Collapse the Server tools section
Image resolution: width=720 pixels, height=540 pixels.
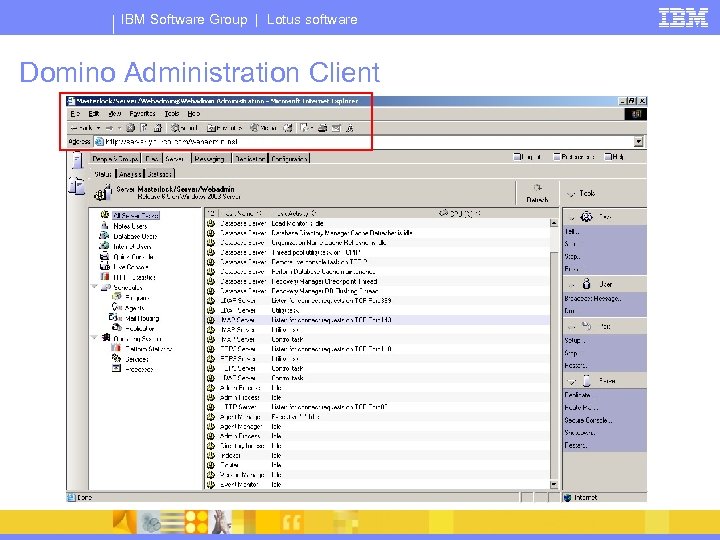pyautogui.click(x=572, y=382)
